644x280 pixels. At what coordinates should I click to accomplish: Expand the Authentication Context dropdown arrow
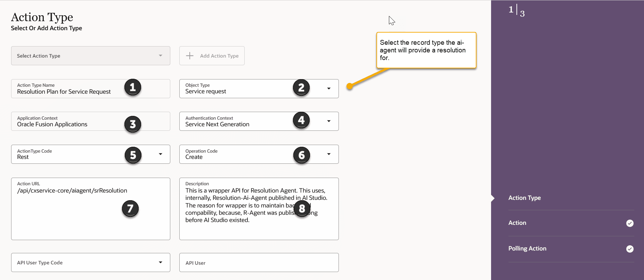[x=329, y=121]
